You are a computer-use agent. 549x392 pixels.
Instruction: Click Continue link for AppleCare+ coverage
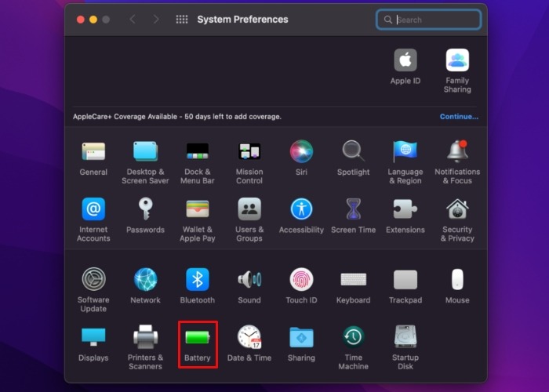tap(459, 117)
